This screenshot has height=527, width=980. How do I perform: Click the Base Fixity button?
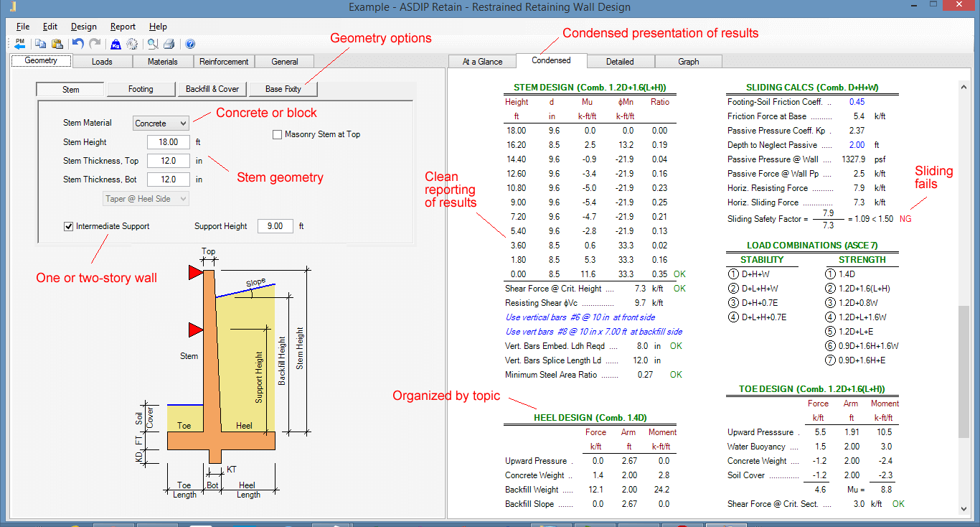pyautogui.click(x=283, y=89)
